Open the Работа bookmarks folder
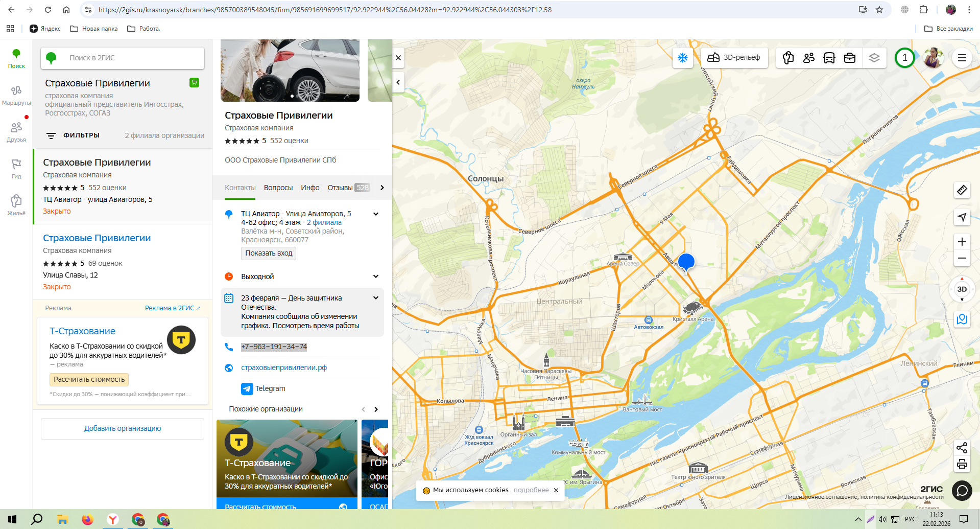The width and height of the screenshot is (980, 529). [144, 29]
